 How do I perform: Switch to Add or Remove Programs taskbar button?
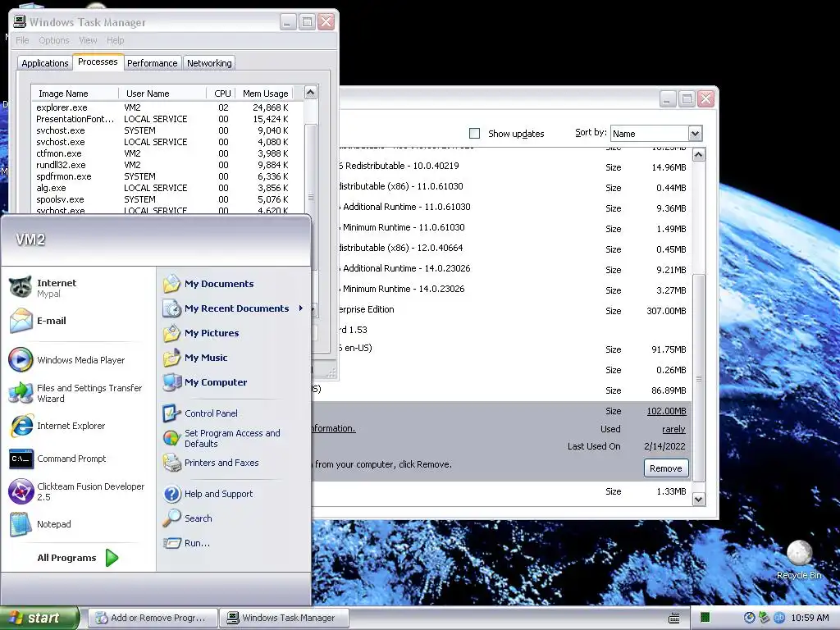pyautogui.click(x=153, y=618)
